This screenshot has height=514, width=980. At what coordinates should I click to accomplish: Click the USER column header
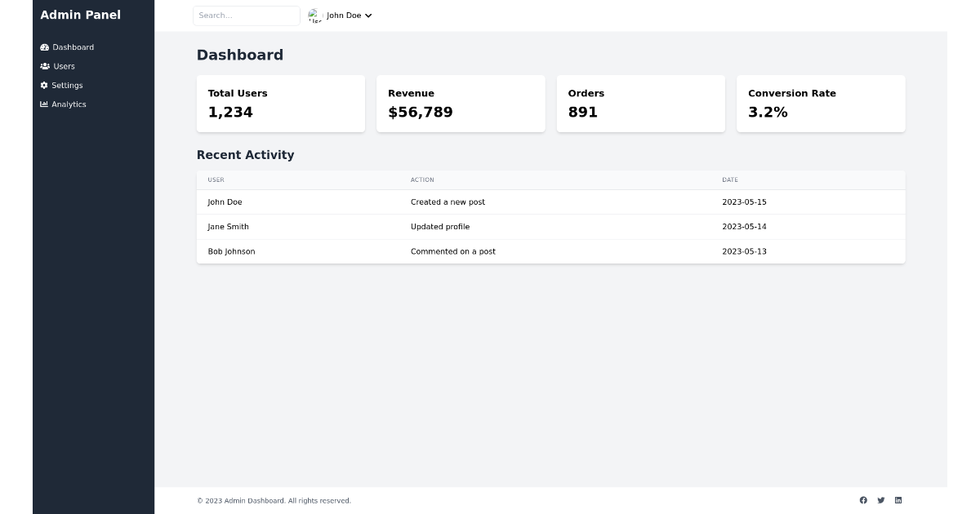[x=214, y=179]
